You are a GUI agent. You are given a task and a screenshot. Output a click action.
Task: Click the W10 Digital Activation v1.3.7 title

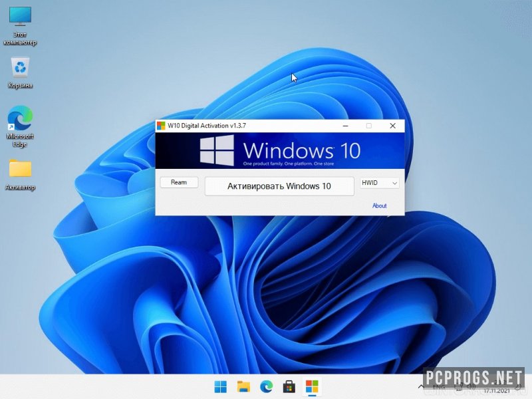207,126
